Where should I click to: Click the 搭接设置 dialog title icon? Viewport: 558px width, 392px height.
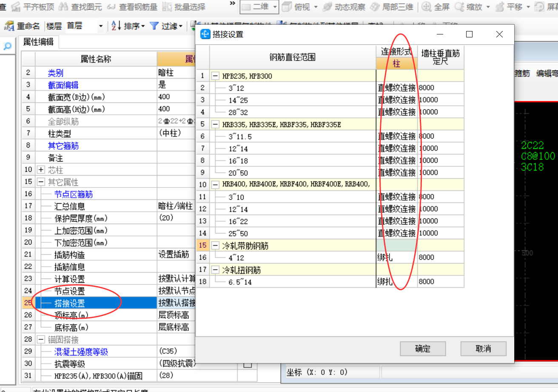tap(205, 34)
